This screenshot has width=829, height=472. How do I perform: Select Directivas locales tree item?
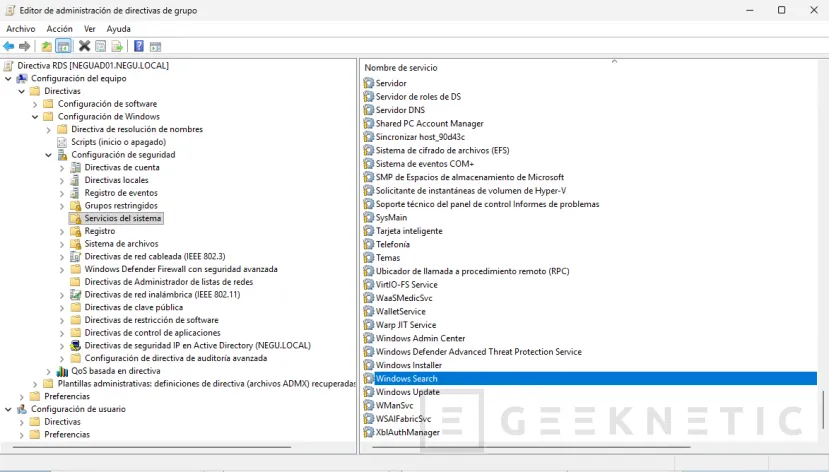(116, 180)
